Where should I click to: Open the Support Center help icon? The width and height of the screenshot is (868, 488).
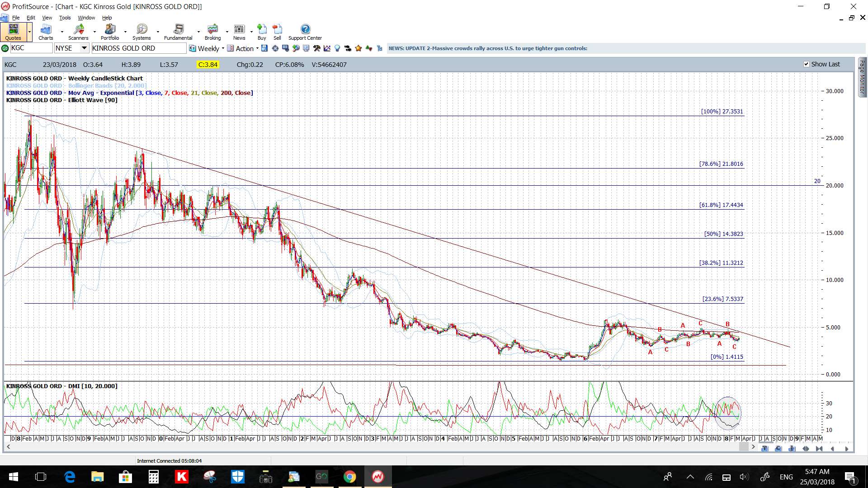coord(305,32)
